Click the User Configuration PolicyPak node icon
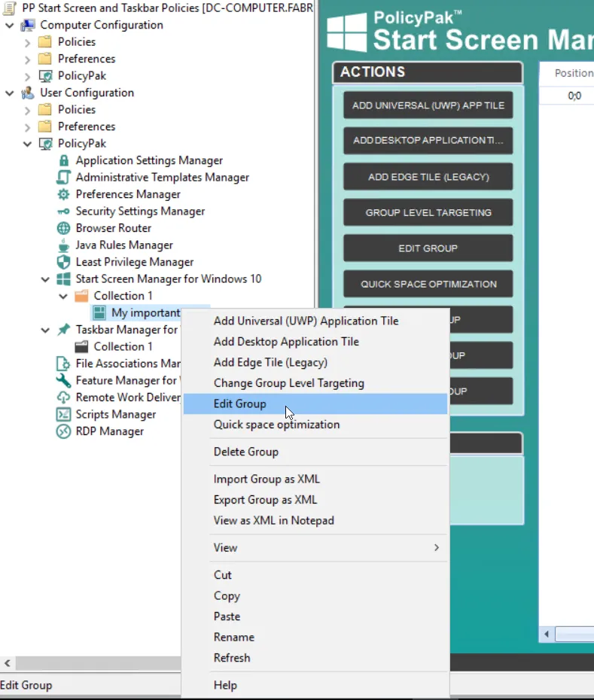Screen dimensions: 594x700 click(x=46, y=143)
